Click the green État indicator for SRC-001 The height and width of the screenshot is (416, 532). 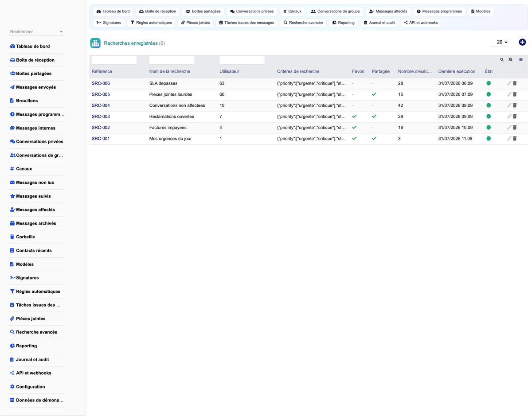click(489, 139)
